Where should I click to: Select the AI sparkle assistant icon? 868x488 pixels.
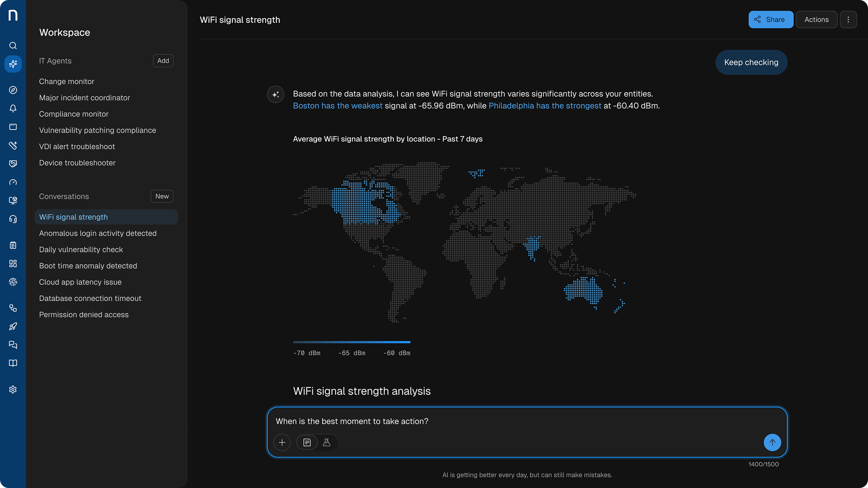(x=13, y=64)
